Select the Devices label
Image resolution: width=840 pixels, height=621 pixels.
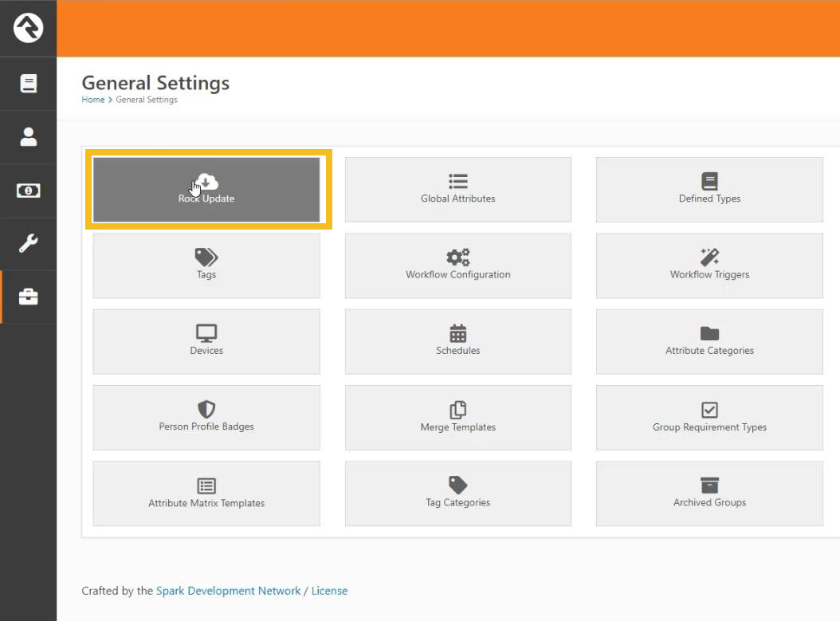(x=206, y=351)
